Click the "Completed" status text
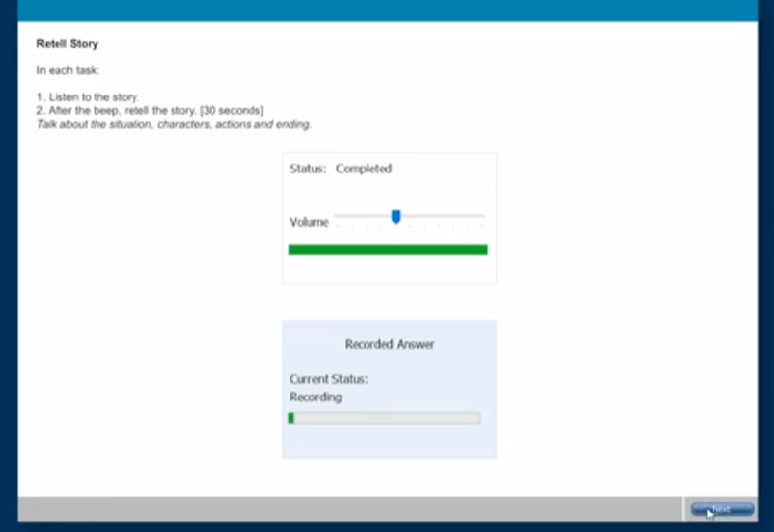This screenshot has width=774, height=532. [x=364, y=169]
